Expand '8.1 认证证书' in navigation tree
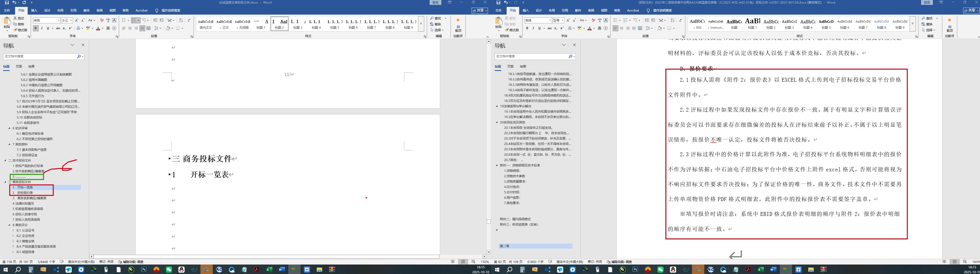The height and width of the screenshot is (274, 980). 13,230
